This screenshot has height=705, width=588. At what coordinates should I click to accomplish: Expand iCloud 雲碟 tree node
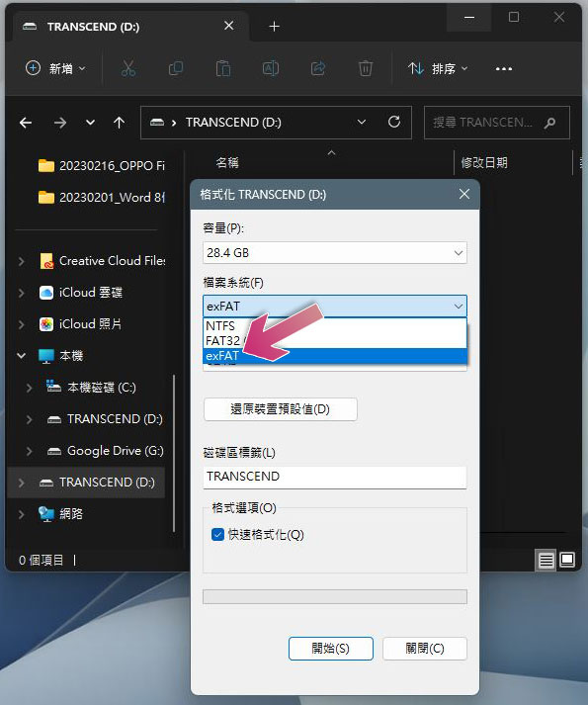pyautogui.click(x=21, y=293)
